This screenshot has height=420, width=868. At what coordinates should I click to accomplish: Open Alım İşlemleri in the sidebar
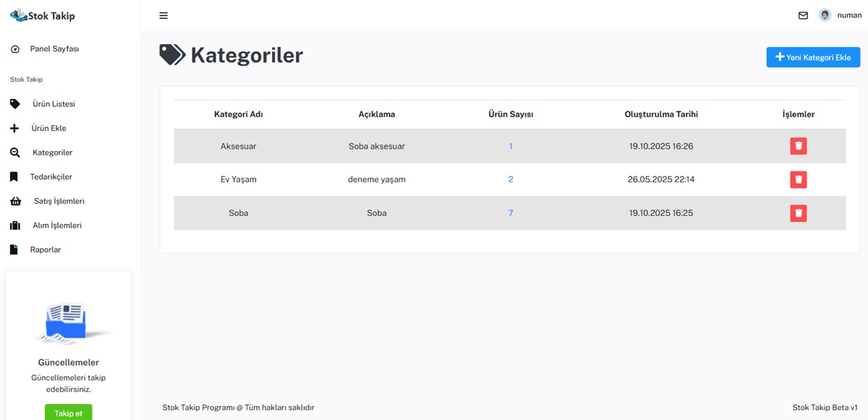coord(56,226)
